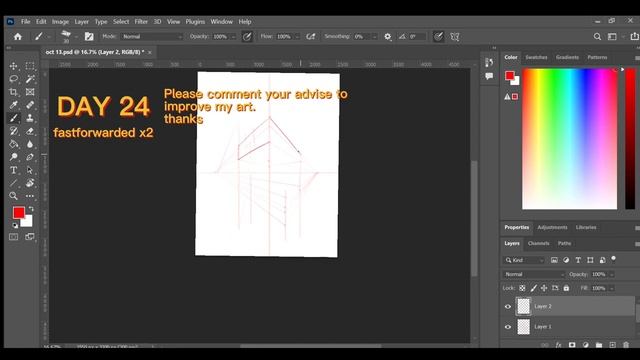Open the Comments panel icon
Screen dimensions: 640x360
(x=489, y=76)
